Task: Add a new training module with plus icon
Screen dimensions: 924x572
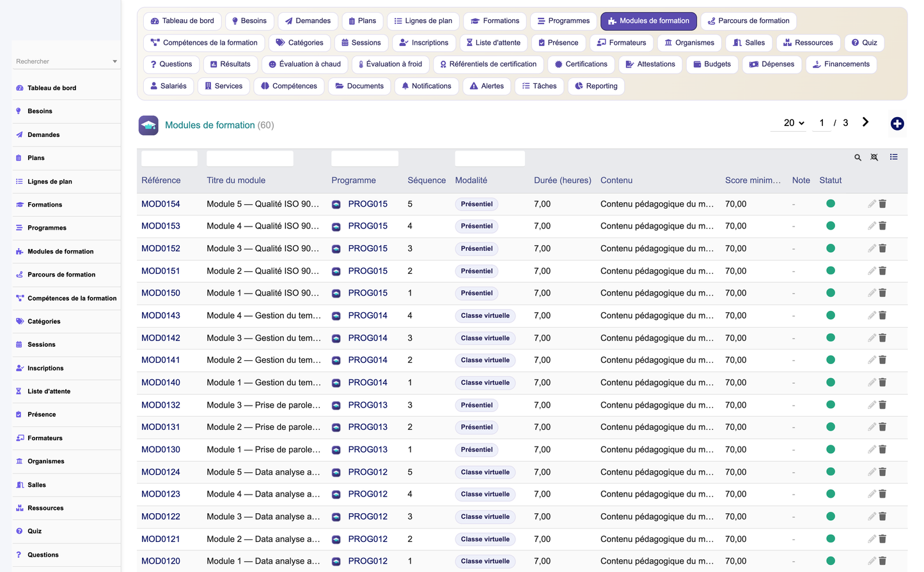Action: pyautogui.click(x=897, y=123)
